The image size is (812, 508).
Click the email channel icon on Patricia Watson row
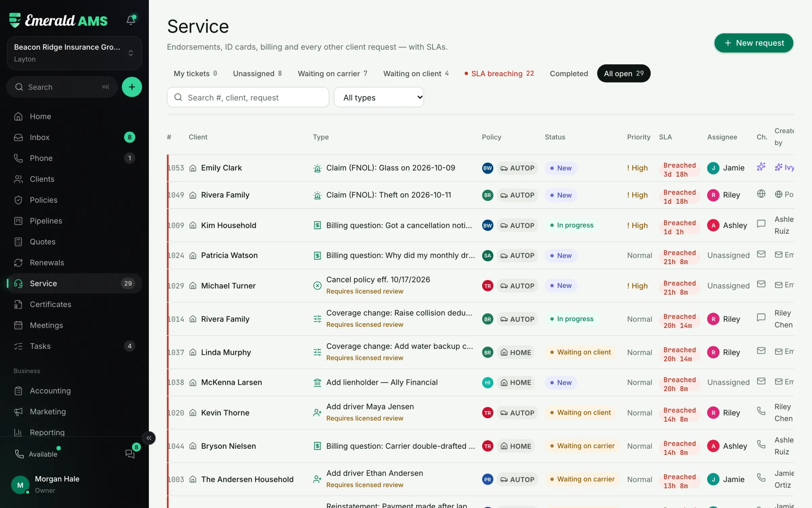[761, 254]
